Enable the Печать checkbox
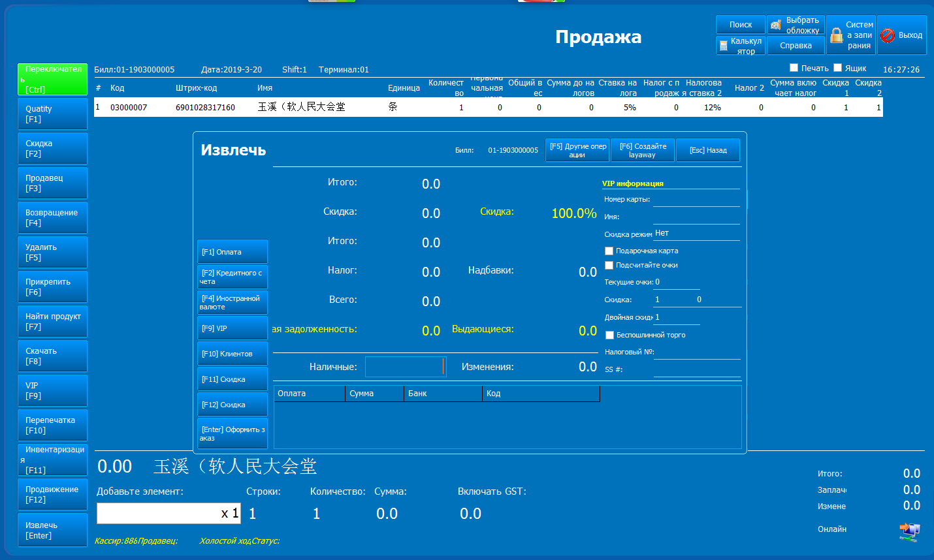The height and width of the screenshot is (560, 934). (x=794, y=68)
